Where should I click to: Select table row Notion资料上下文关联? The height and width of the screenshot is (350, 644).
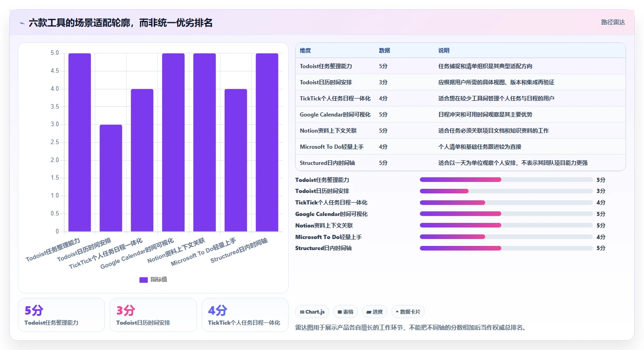(x=460, y=131)
